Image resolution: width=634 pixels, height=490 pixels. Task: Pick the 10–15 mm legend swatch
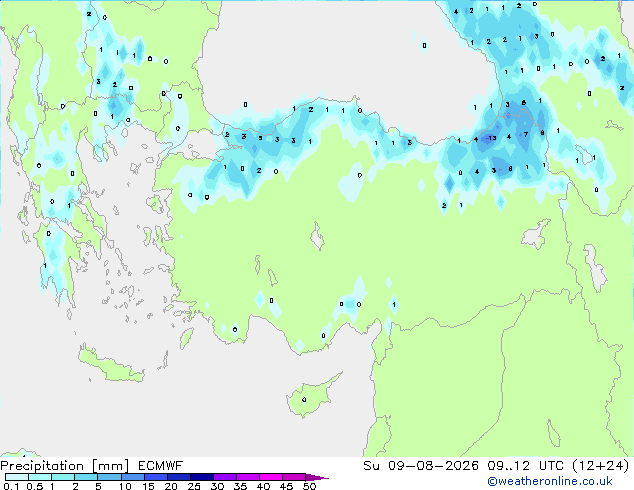tap(132, 477)
